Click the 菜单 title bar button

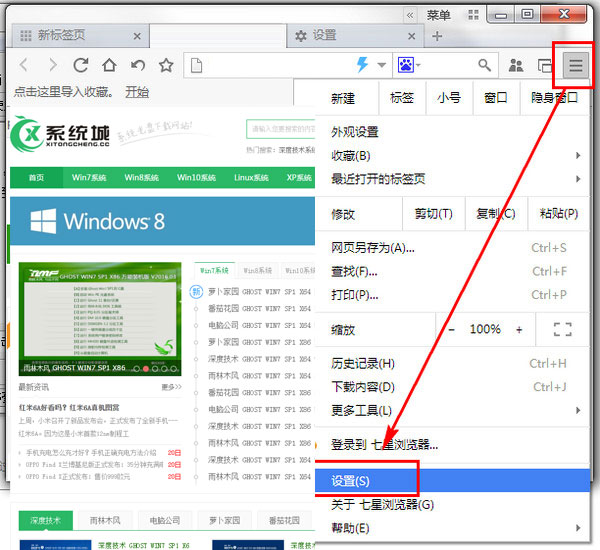(x=439, y=15)
